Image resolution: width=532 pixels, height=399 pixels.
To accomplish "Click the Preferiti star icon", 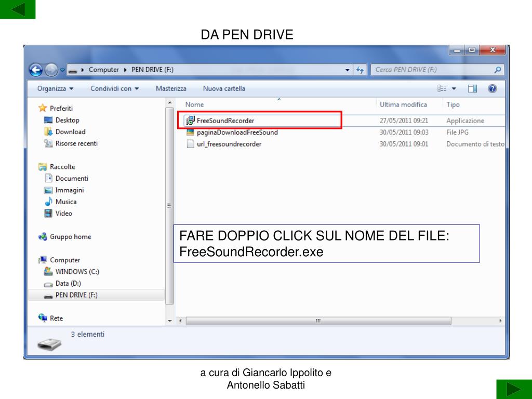I will [x=43, y=108].
